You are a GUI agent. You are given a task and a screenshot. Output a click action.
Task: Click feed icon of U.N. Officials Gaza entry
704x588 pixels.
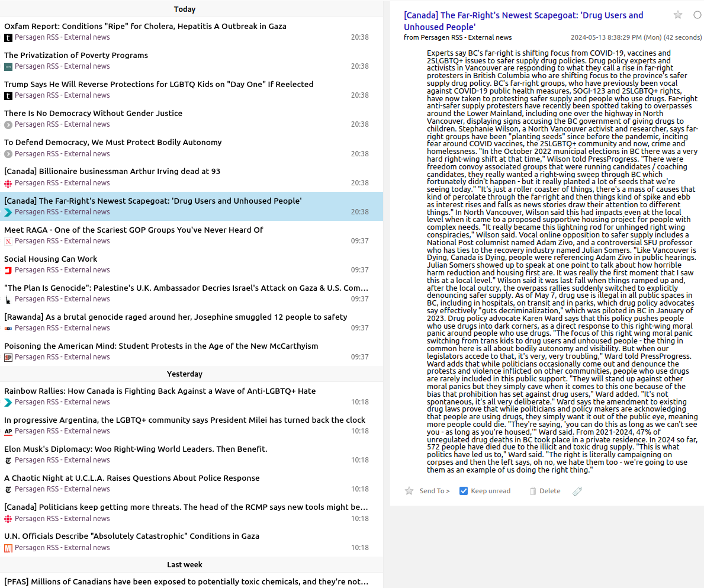(x=8, y=548)
